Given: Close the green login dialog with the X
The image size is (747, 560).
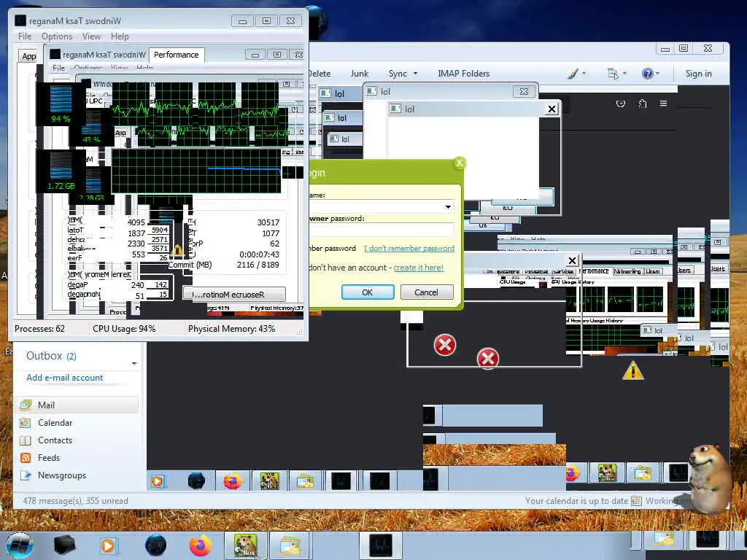Looking at the screenshot, I should point(460,163).
